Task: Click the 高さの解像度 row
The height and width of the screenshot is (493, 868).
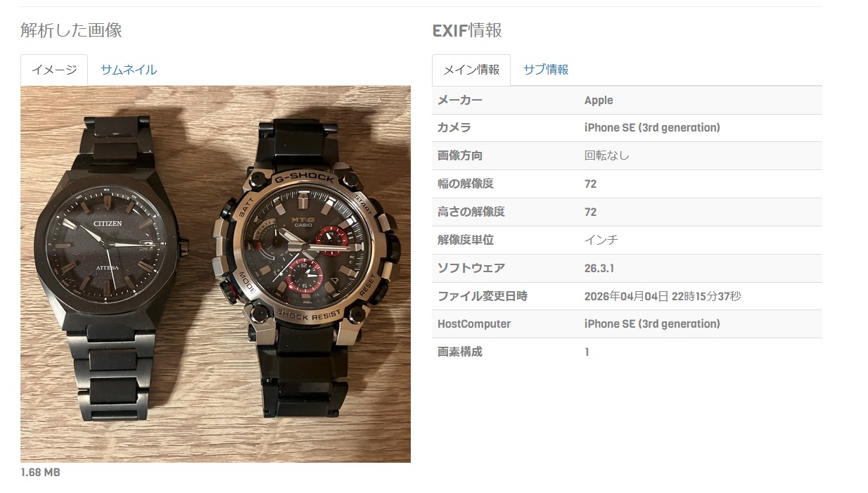Action: [627, 212]
